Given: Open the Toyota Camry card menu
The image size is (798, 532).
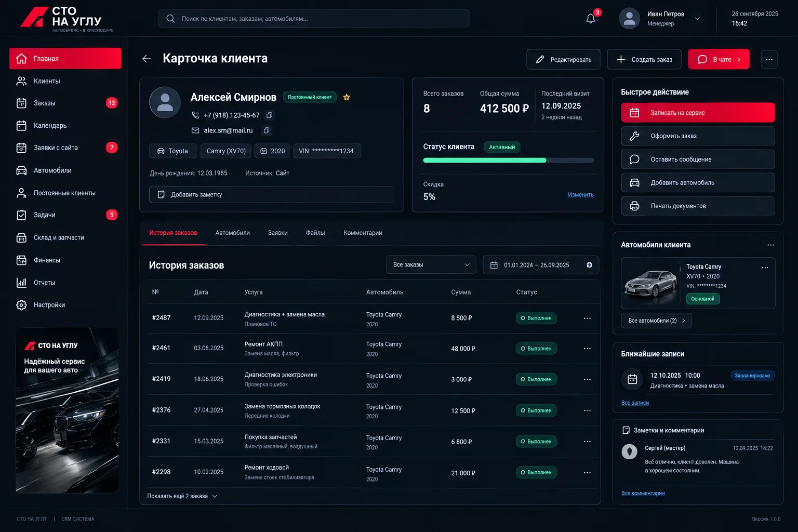Looking at the screenshot, I should (765, 268).
